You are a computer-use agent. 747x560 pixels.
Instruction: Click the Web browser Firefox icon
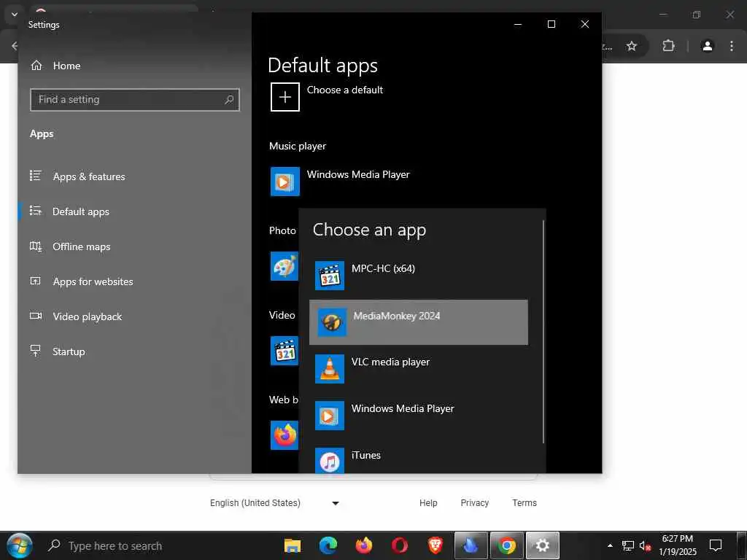(285, 435)
